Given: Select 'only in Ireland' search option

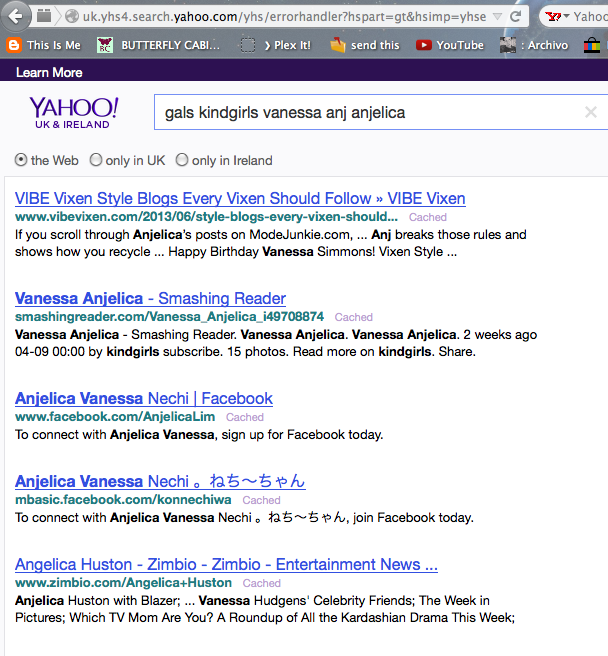Looking at the screenshot, I should [182, 160].
